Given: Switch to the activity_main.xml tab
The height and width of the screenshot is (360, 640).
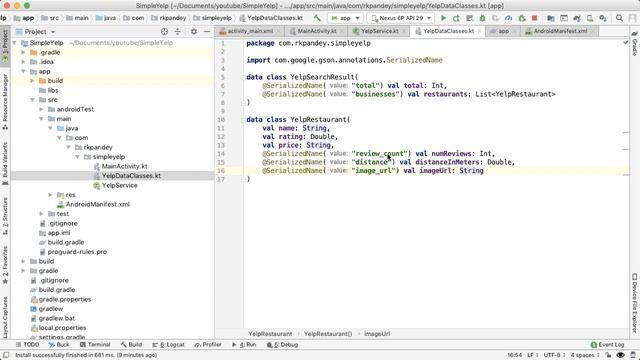Looking at the screenshot, I should pyautogui.click(x=250, y=31).
